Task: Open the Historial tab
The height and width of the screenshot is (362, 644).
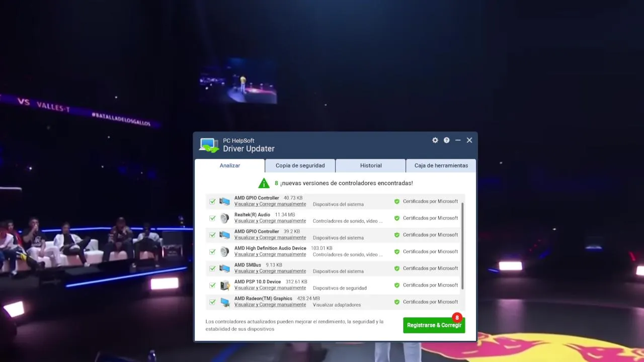Action: (371, 165)
